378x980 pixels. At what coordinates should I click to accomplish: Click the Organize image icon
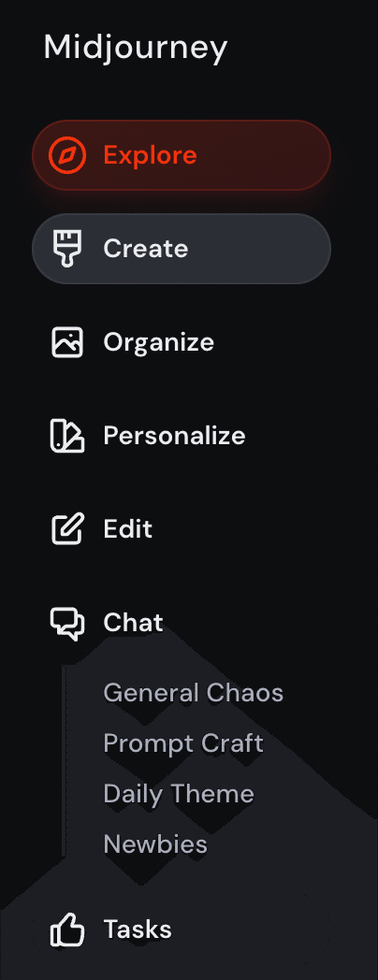click(x=67, y=342)
